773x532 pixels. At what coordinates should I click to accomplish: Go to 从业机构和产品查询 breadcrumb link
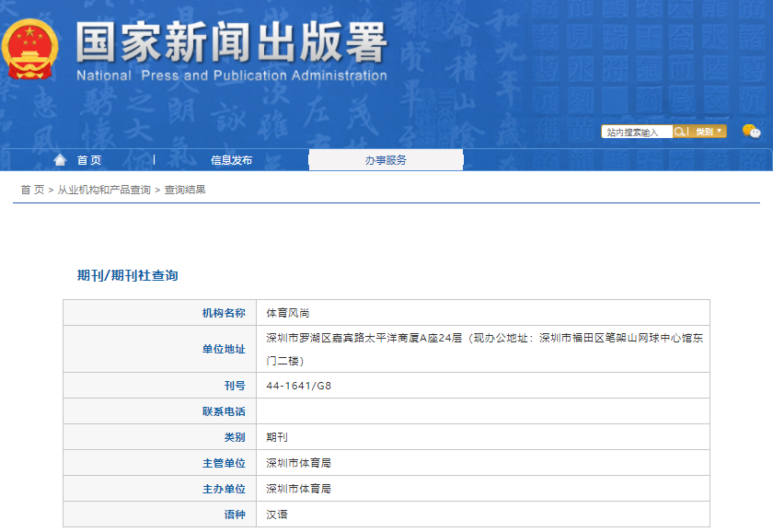[104, 190]
